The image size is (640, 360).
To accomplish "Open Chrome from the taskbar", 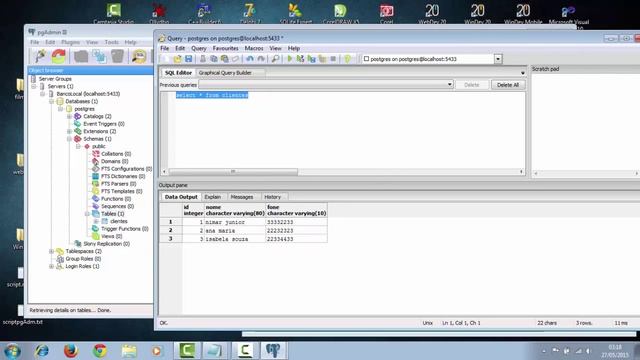I will pyautogui.click(x=100, y=350).
